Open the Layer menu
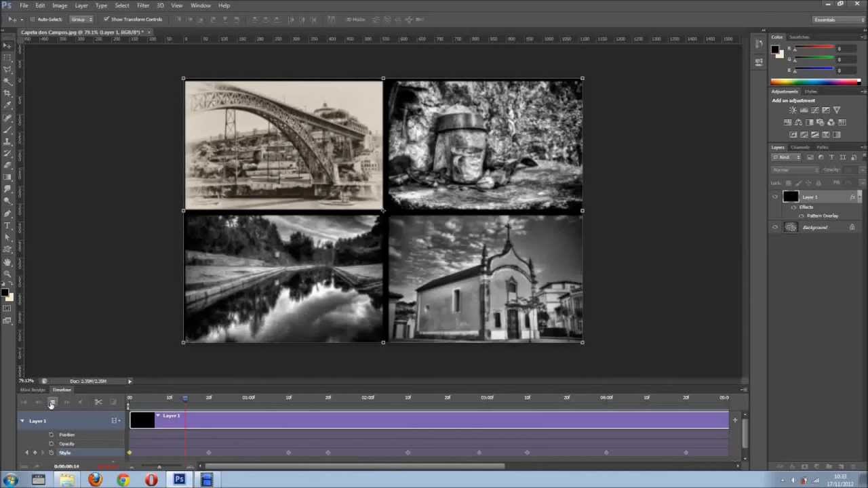 (x=81, y=5)
